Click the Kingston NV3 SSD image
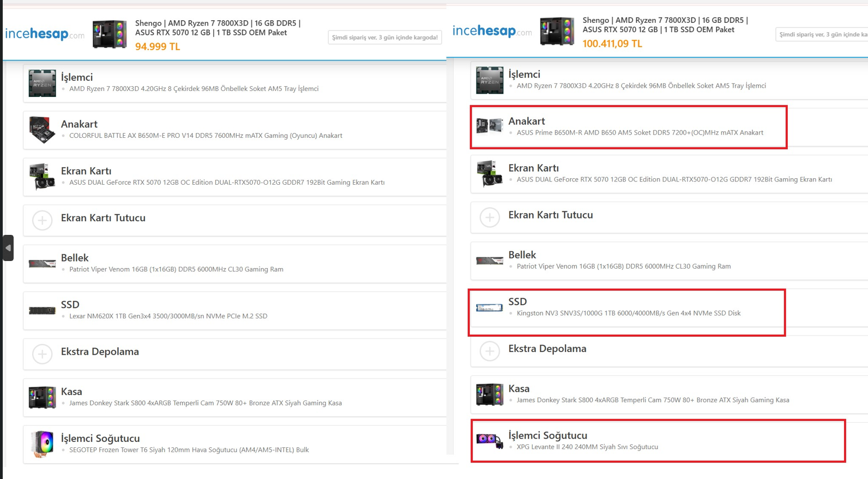 [490, 308]
